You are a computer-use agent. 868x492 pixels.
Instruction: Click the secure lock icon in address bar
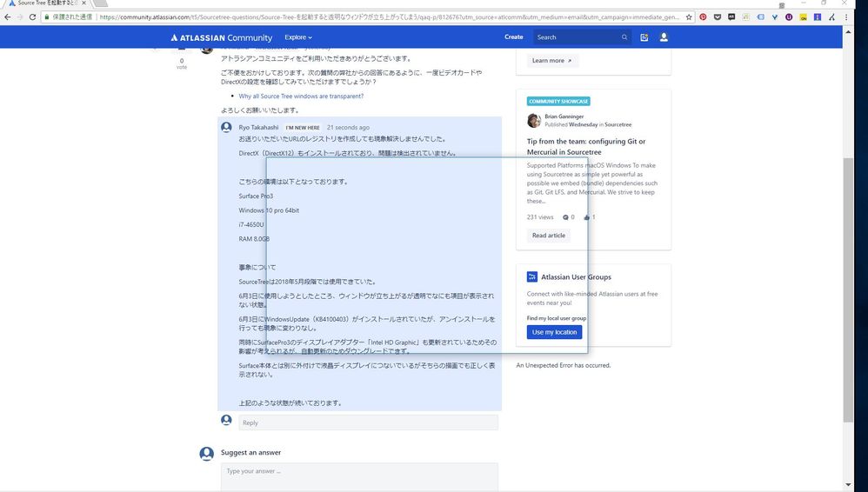[x=46, y=17]
